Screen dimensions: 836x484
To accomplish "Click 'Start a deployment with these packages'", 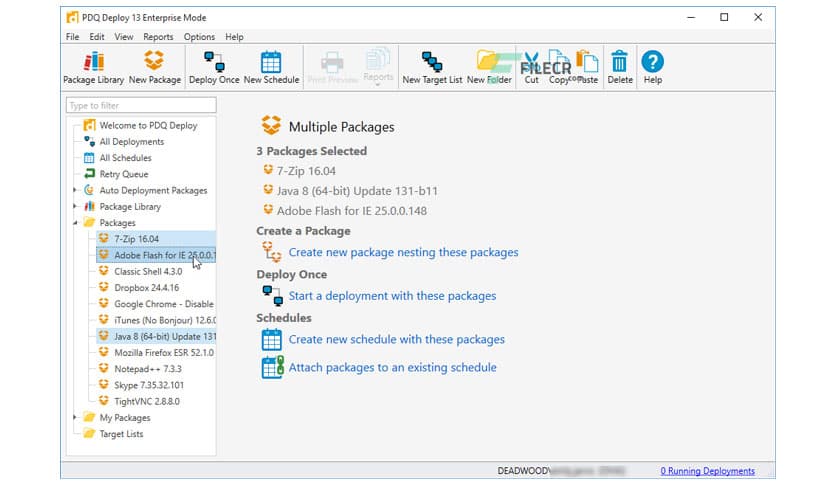I will (392, 295).
